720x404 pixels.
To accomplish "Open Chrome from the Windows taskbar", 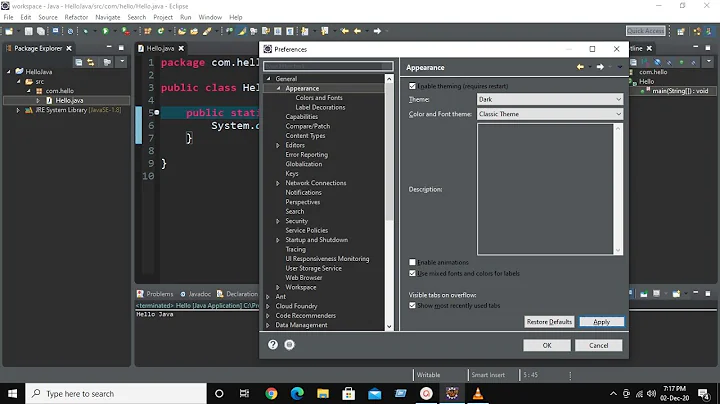I will point(270,393).
